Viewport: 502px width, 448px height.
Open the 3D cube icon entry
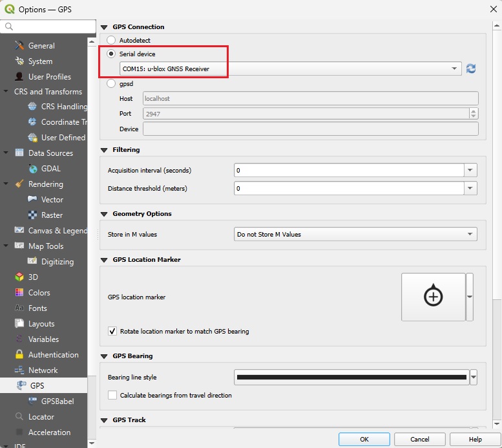click(x=18, y=277)
